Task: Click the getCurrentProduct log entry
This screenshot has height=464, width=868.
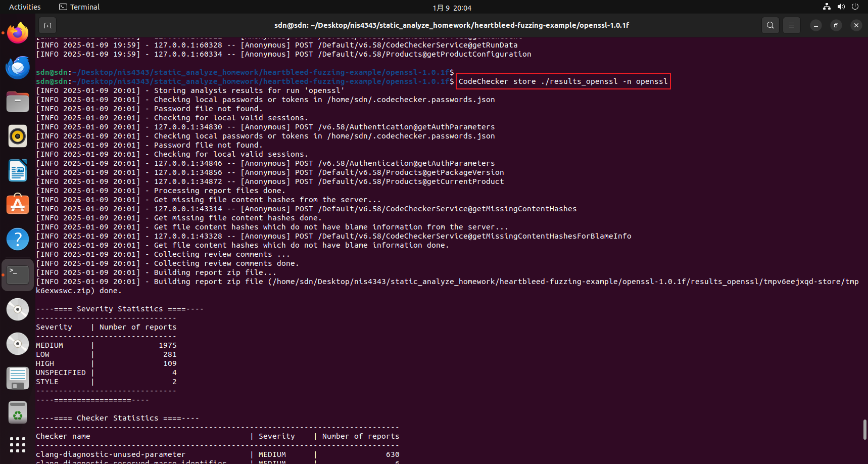Action: point(270,181)
